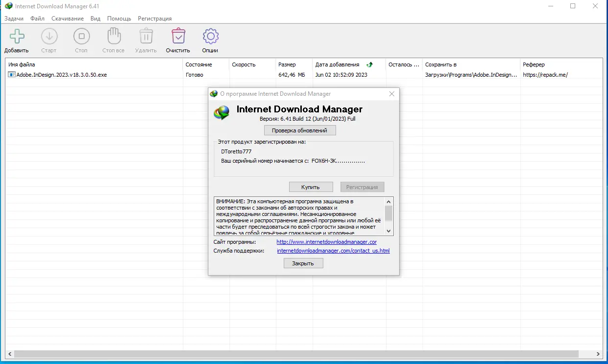Click the version 6.41 Build 12 text
This screenshot has height=364, width=608.
308,119
